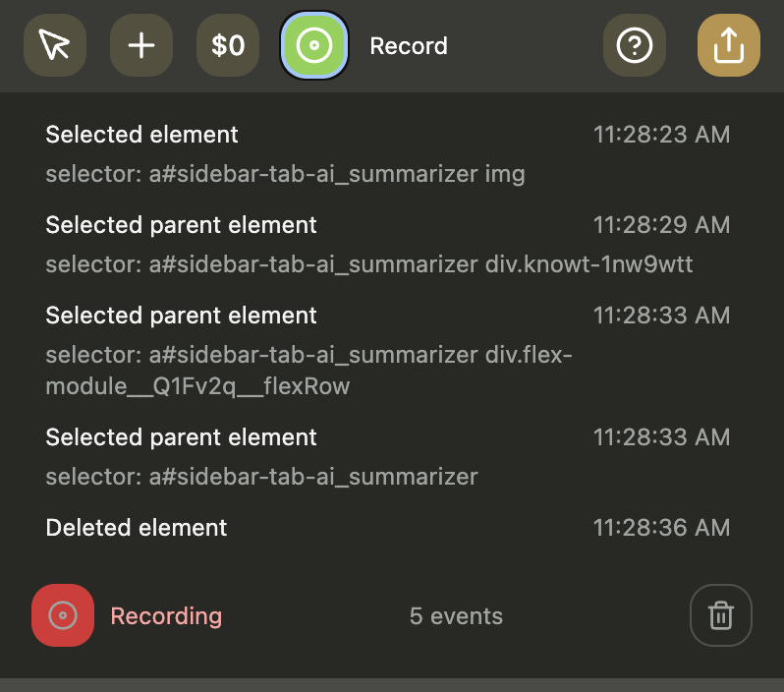Click the div.knowt-1nw9wtt selector line
The height and width of the screenshot is (692, 784).
click(x=369, y=265)
